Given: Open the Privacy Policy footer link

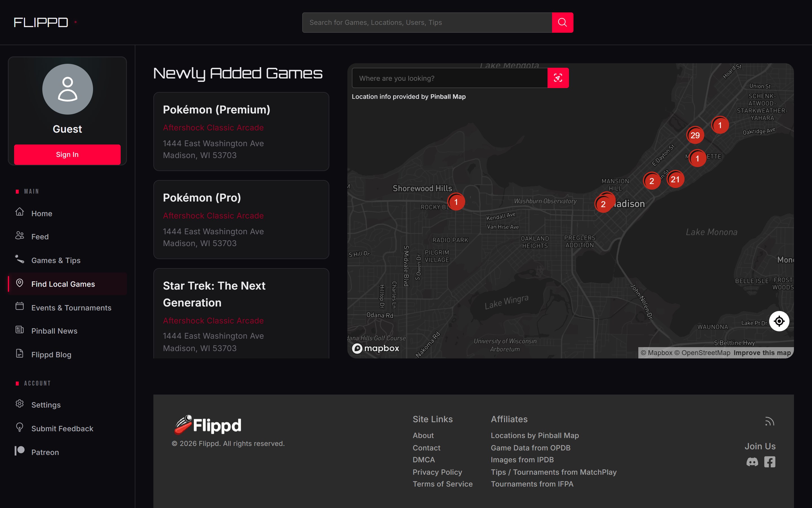Looking at the screenshot, I should point(437,472).
